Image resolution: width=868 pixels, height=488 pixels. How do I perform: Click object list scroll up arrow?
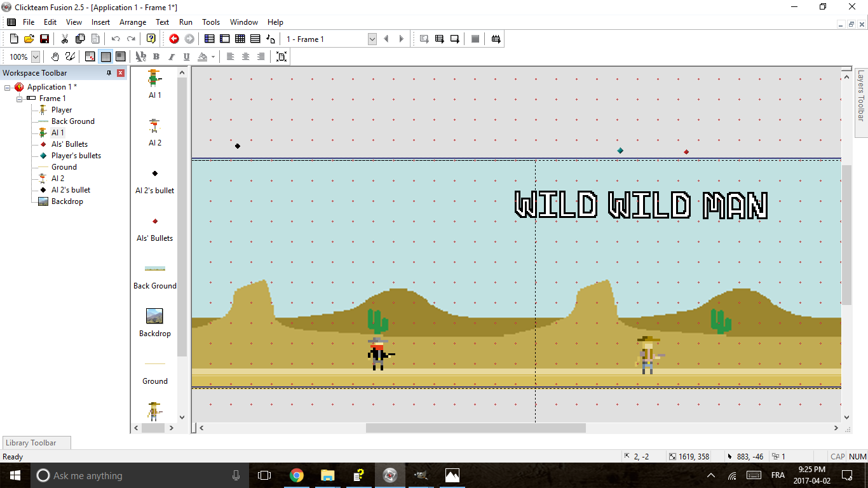click(182, 72)
